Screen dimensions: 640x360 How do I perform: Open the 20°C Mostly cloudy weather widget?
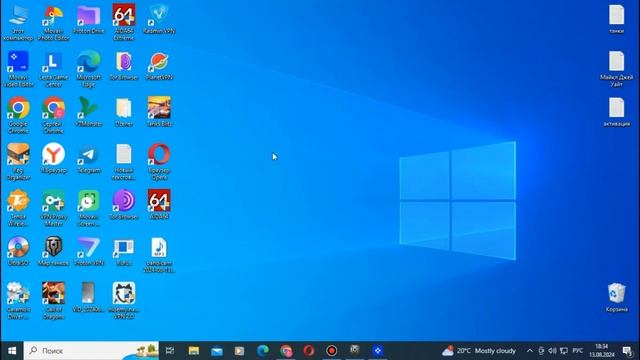point(479,351)
